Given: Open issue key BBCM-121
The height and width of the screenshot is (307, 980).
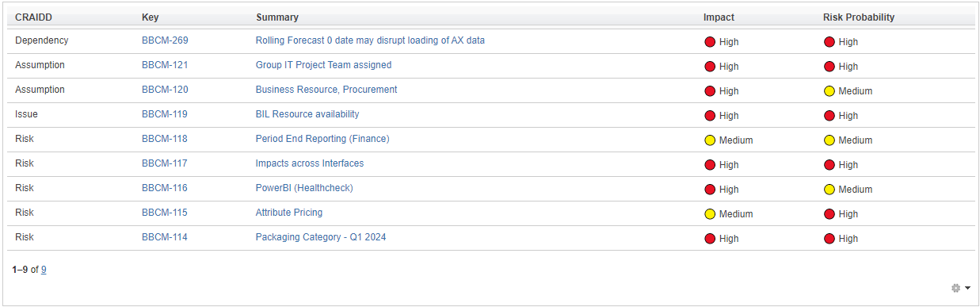Looking at the screenshot, I should (165, 65).
